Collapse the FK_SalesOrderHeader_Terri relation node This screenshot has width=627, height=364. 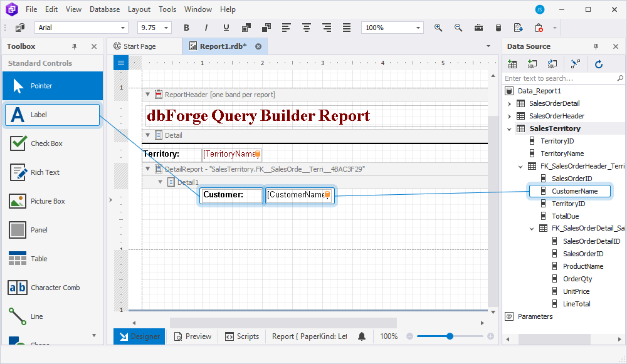(520, 167)
